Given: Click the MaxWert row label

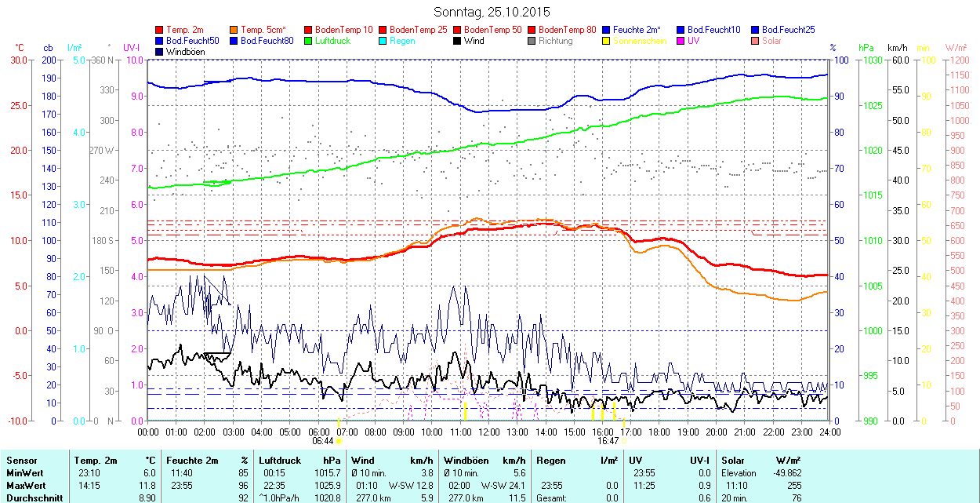Looking at the screenshot, I should [x=27, y=486].
